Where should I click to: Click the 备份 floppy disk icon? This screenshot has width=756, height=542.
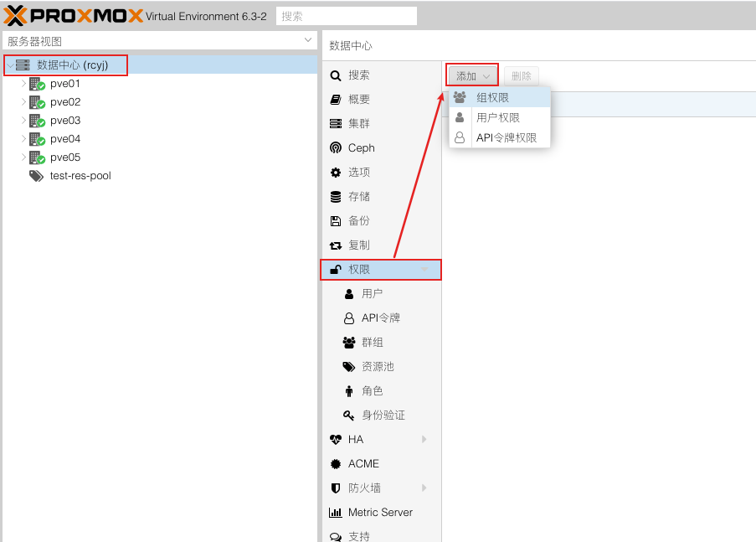pyautogui.click(x=336, y=221)
